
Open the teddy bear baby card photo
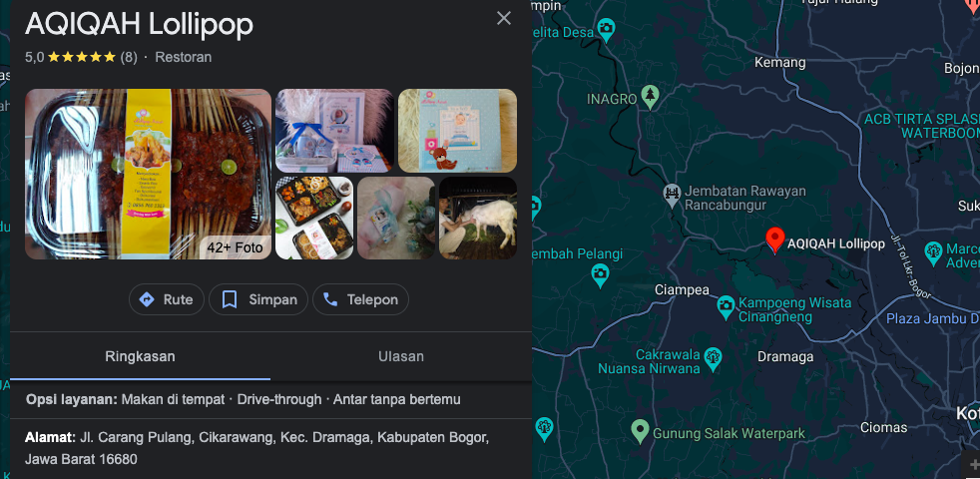(x=457, y=130)
